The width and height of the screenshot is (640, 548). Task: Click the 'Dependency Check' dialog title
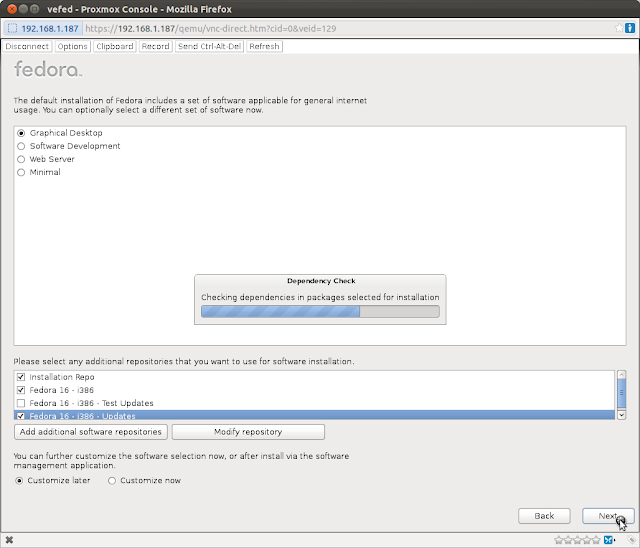[321, 281]
